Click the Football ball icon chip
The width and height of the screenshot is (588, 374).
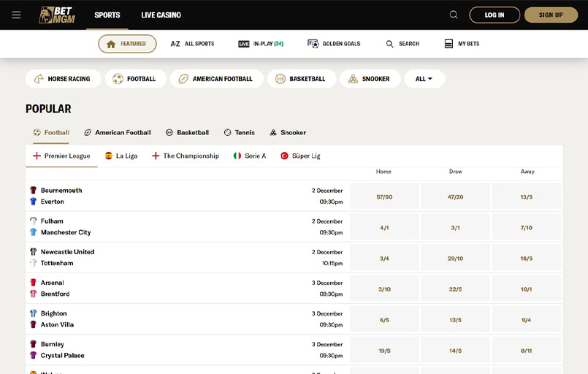click(x=118, y=79)
